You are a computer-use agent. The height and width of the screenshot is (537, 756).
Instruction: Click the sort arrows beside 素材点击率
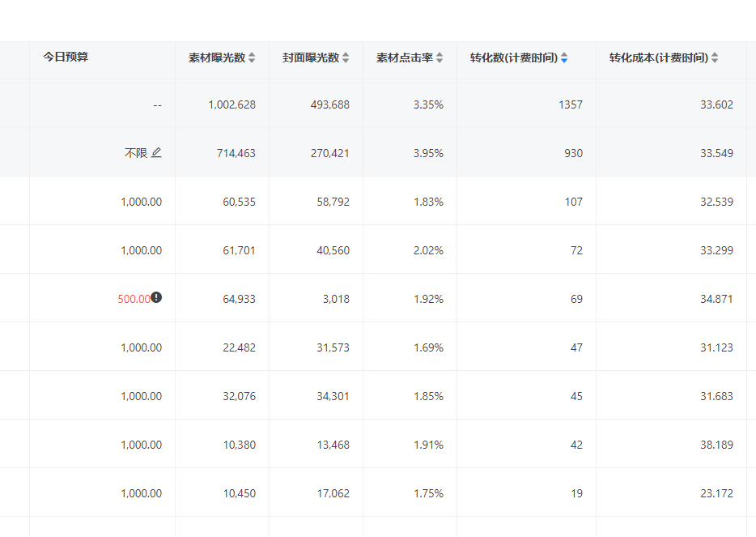point(440,58)
